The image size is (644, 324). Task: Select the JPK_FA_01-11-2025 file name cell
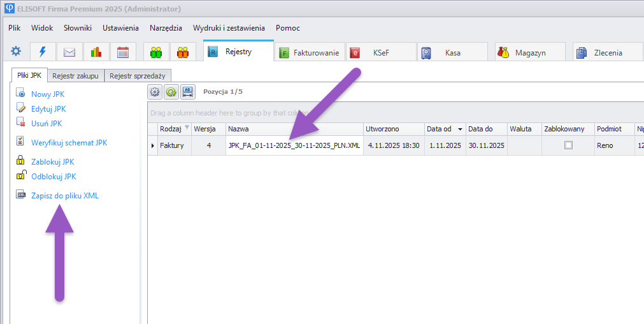(x=294, y=145)
